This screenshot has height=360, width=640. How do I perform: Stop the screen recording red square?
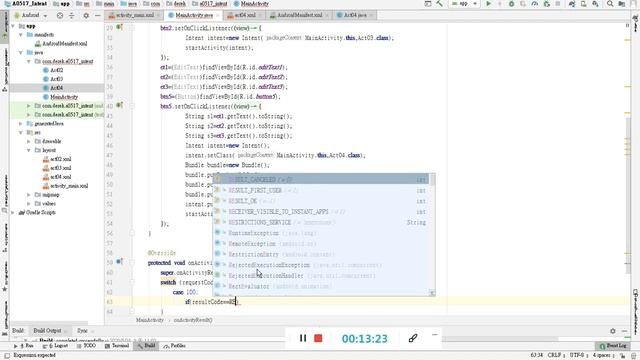coord(318,338)
